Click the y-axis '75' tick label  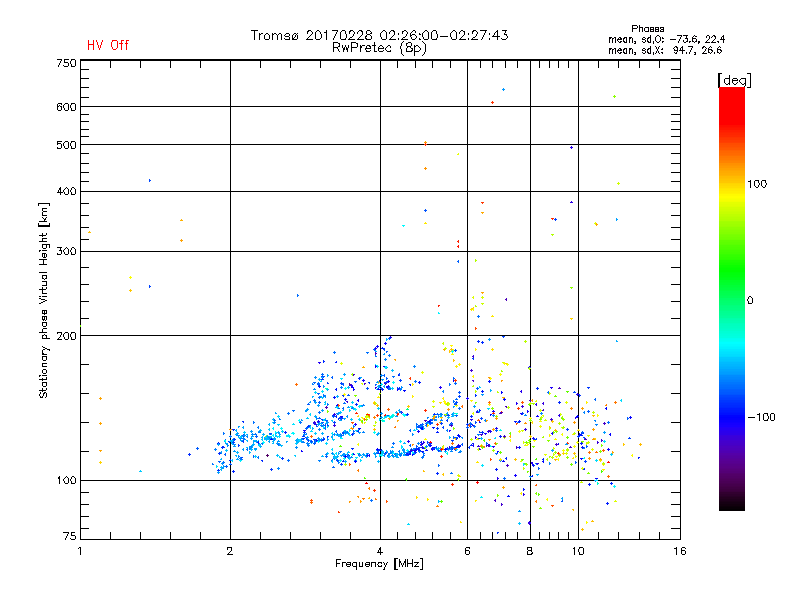(70, 536)
